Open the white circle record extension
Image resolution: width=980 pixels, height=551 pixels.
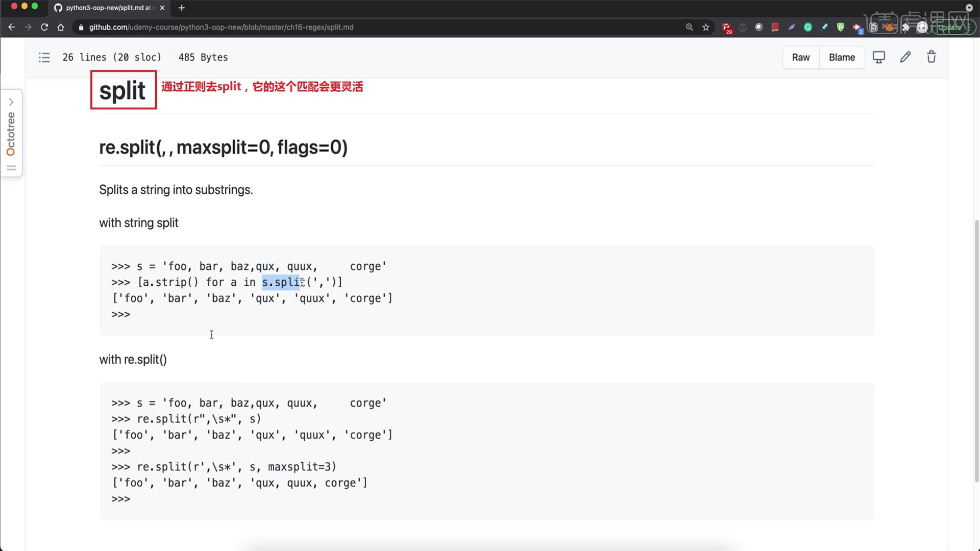pyautogui.click(x=759, y=27)
